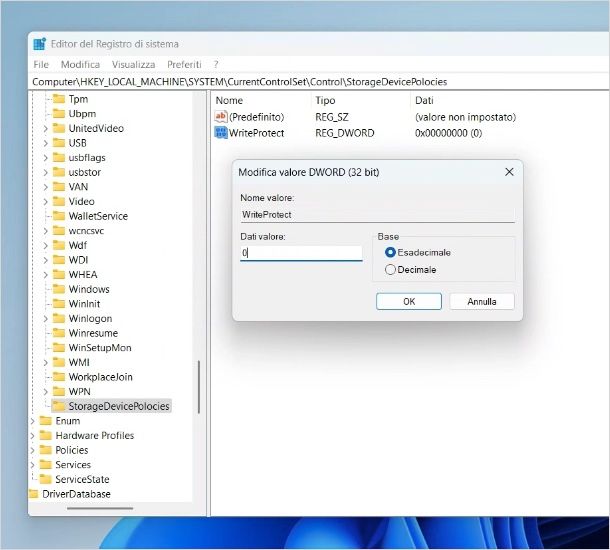Image resolution: width=610 pixels, height=550 pixels.
Task: Open the Preferiti menu
Action: 183,64
